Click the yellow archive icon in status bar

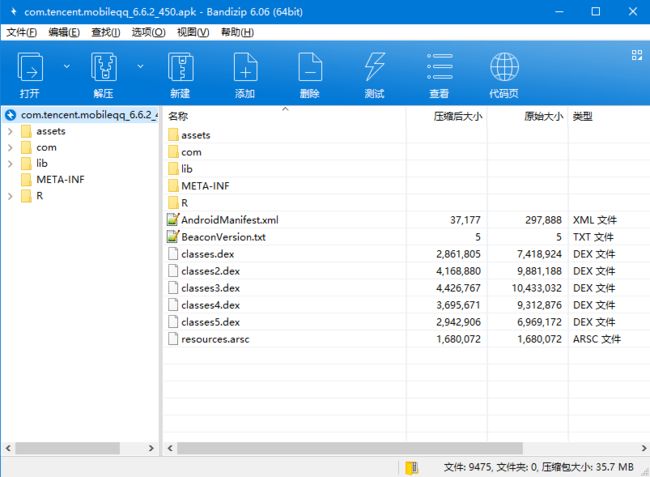pyautogui.click(x=412, y=468)
